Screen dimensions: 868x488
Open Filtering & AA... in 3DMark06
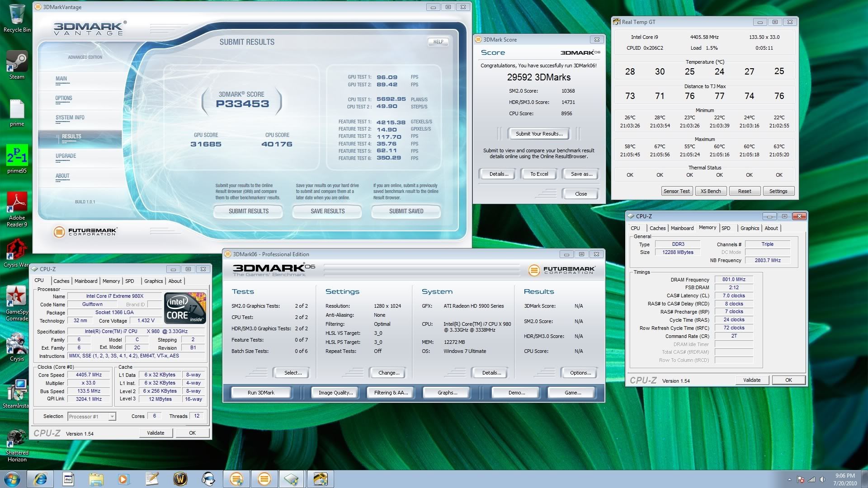391,393
